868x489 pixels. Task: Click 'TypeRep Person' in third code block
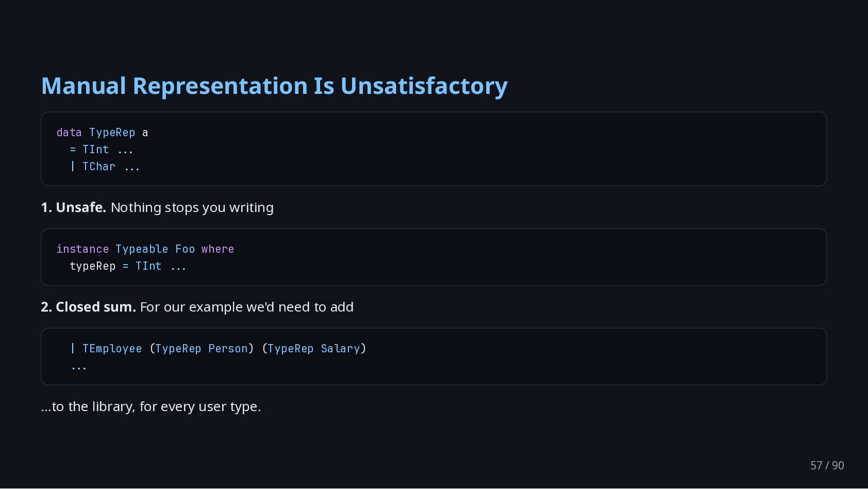point(202,349)
